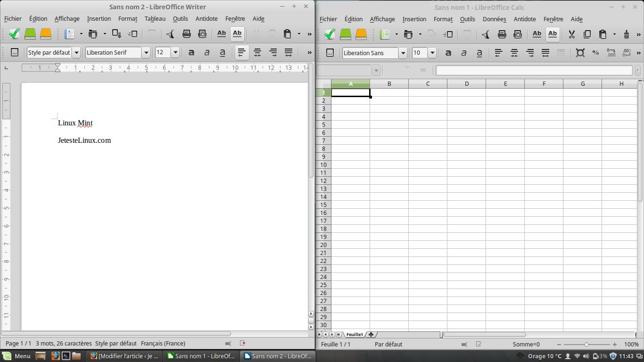644x362 pixels.
Task: Click the Copy icon in Calc
Action: pyautogui.click(x=587, y=34)
